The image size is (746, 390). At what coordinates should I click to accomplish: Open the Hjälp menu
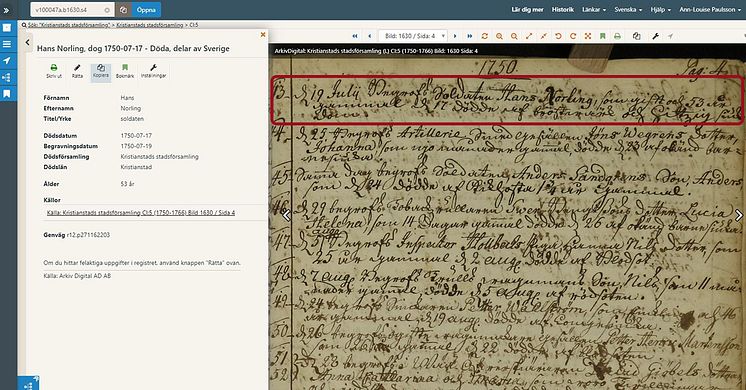(660, 10)
